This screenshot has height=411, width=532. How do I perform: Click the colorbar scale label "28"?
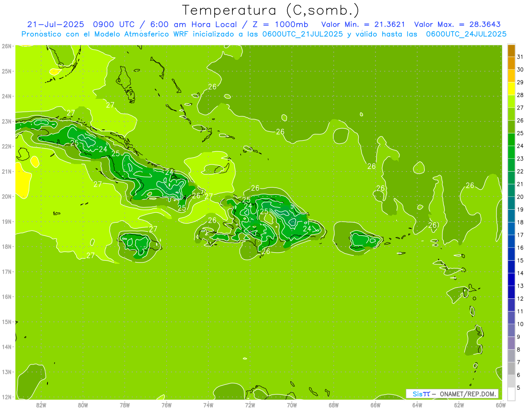click(520, 95)
